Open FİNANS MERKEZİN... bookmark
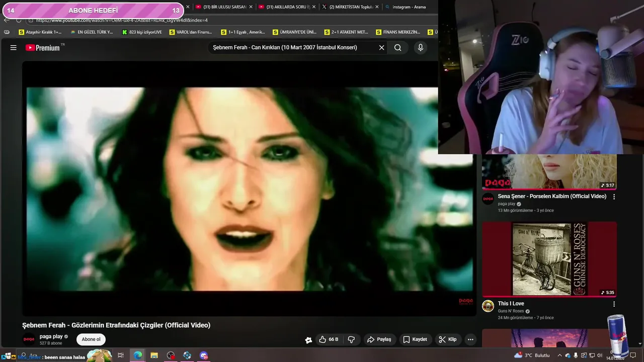 tap(397, 32)
